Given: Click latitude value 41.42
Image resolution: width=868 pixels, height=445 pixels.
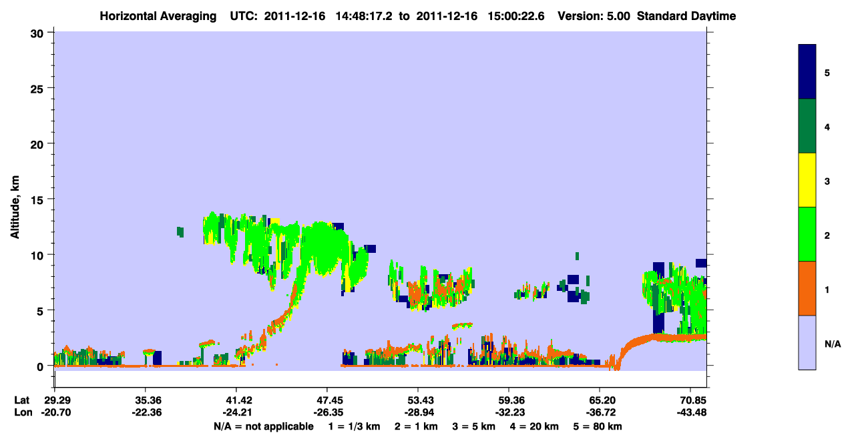Looking at the screenshot, I should point(236,400).
